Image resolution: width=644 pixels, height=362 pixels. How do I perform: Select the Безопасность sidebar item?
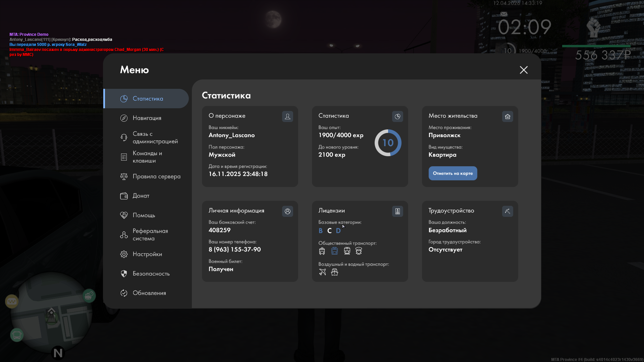click(x=151, y=274)
